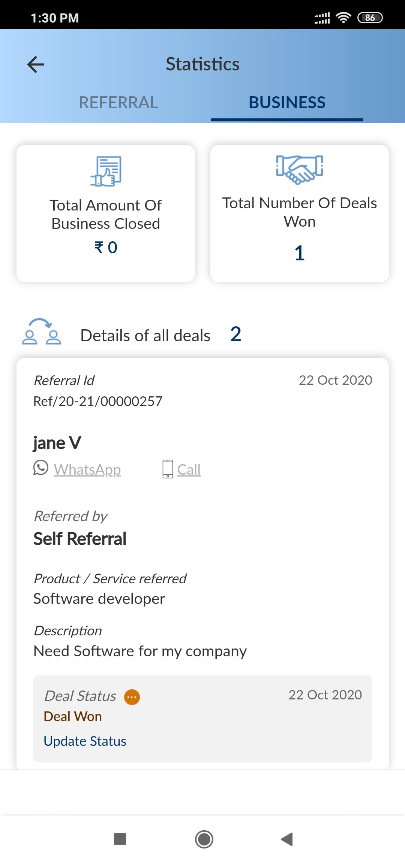
Task: Click Update Status for the deal
Action: [85, 741]
